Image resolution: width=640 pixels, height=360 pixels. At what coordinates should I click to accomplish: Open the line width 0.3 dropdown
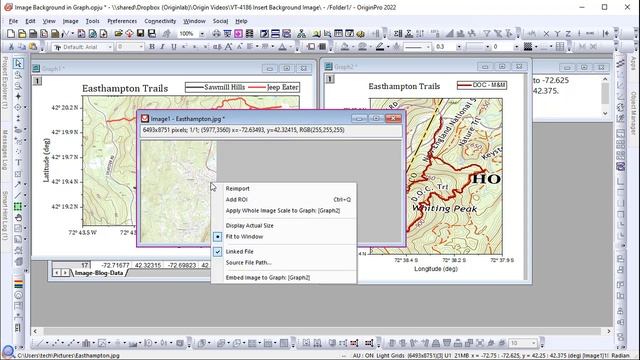point(459,47)
